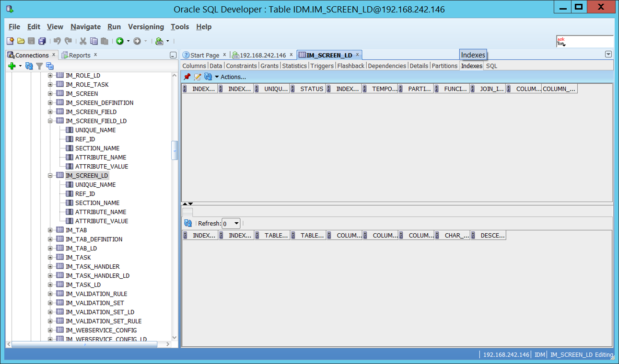The image size is (619, 364).
Task: Click the STATUS column header
Action: pos(308,89)
